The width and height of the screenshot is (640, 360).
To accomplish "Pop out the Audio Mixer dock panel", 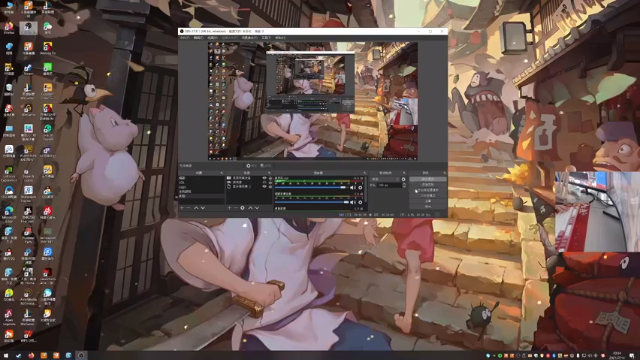I will (x=364, y=173).
